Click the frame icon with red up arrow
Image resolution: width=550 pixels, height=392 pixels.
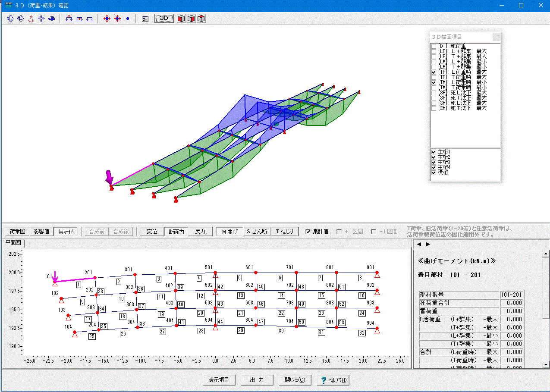pyautogui.click(x=69, y=19)
